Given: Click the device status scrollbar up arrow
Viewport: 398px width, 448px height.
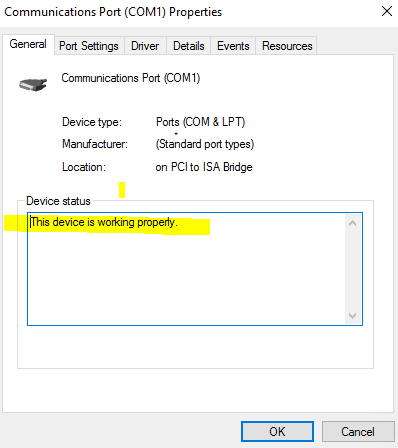Looking at the screenshot, I should [353, 223].
